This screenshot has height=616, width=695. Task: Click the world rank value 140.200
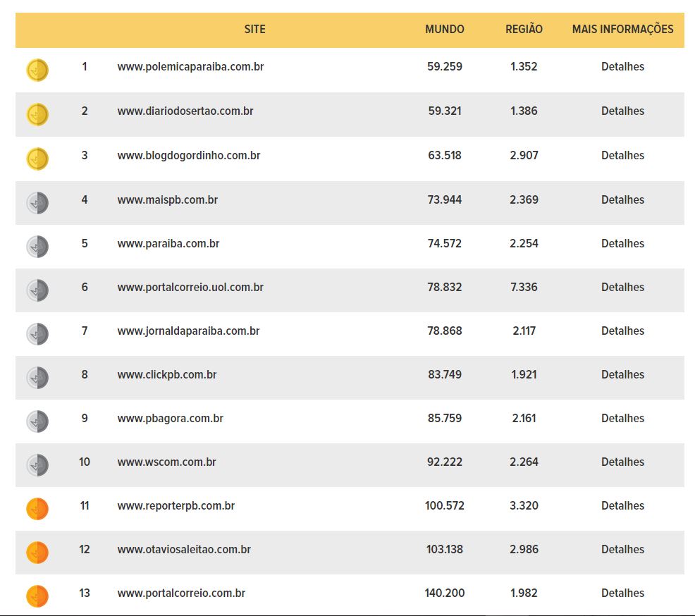click(445, 593)
